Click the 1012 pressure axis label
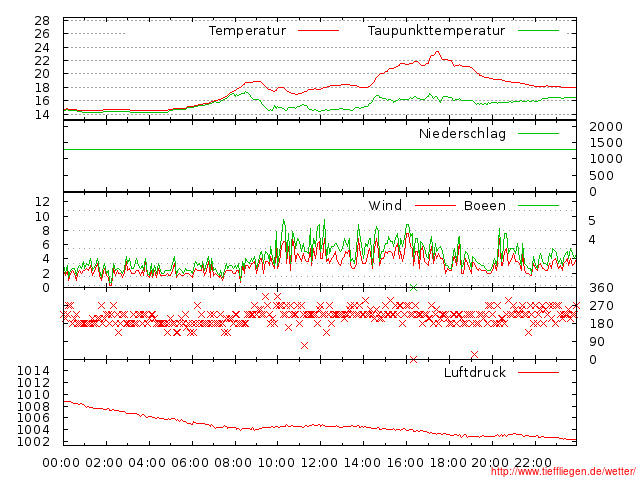Screen dimensions: 640x480 coord(33,383)
